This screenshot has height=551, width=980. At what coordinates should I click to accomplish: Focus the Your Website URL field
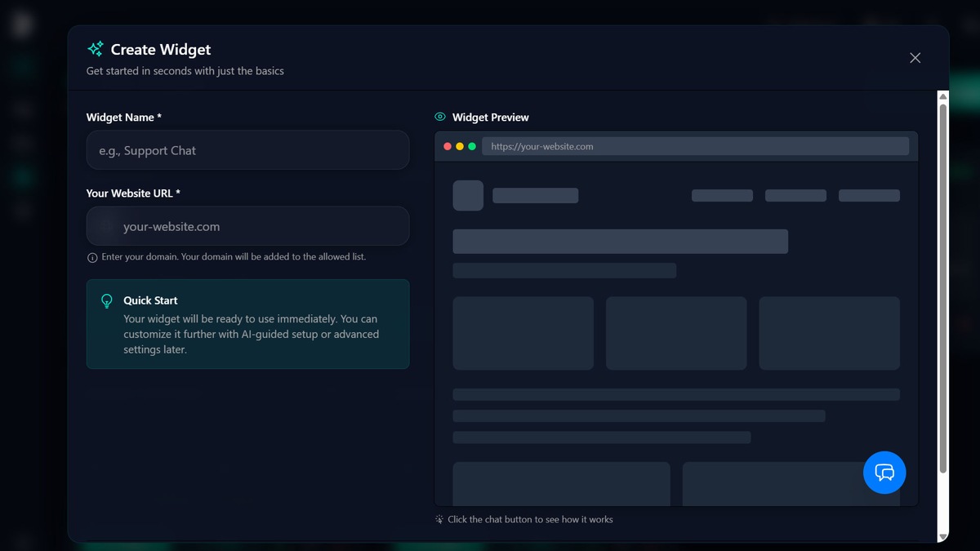coord(247,226)
